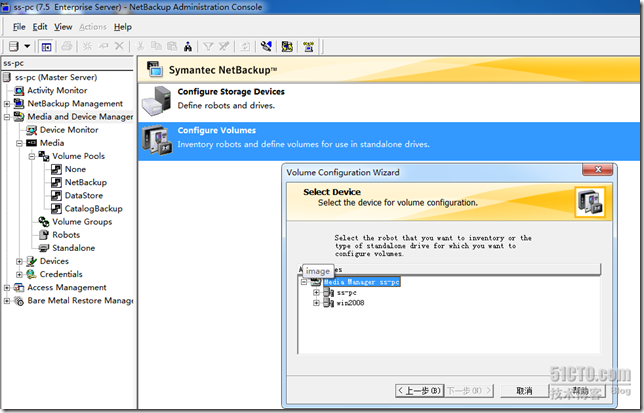Click the Back (上一步) wizard button
The height and width of the screenshot is (413, 644).
pos(420,390)
